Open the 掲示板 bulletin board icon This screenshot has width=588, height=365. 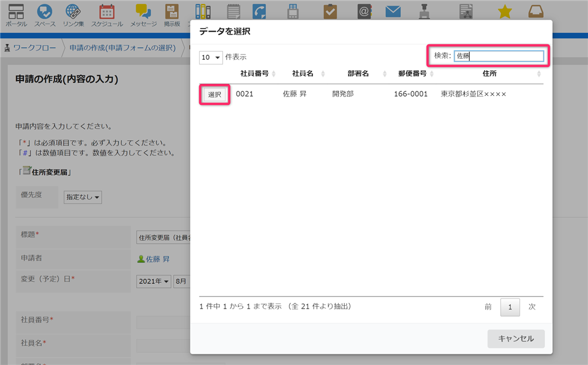tap(172, 15)
